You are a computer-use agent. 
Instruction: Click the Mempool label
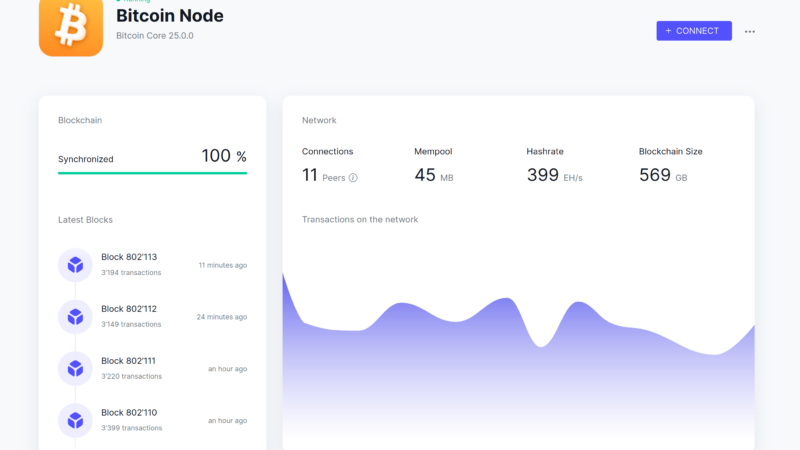pos(433,152)
